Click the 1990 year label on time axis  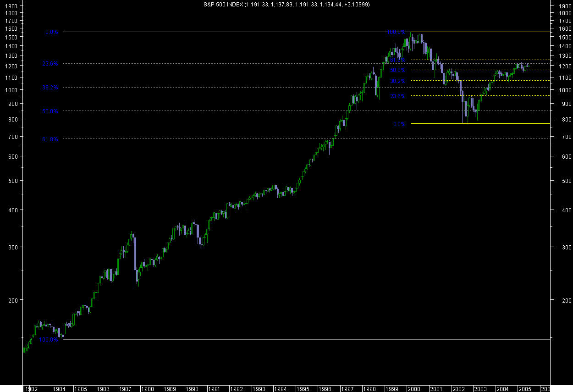(192, 389)
